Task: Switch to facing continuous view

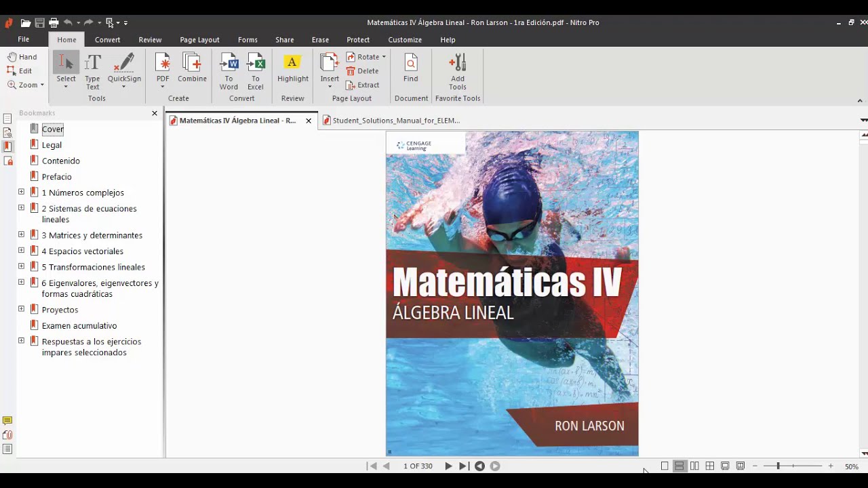Action: [x=709, y=466]
